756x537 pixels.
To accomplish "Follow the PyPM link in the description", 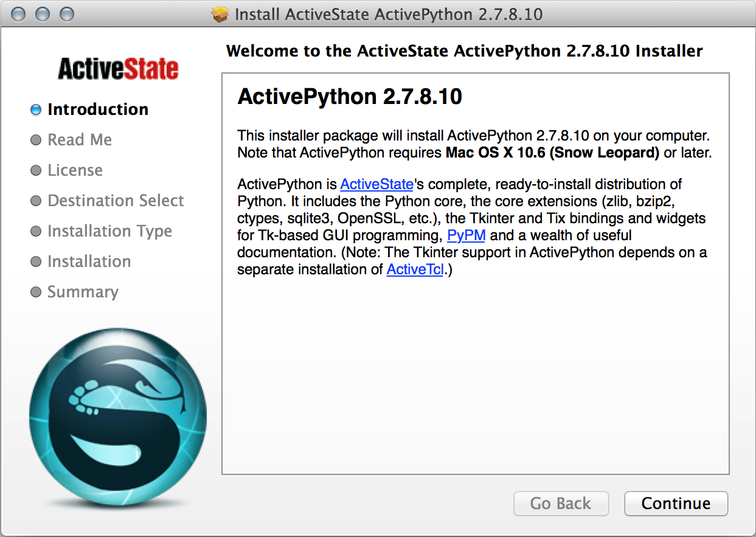I will click(466, 235).
